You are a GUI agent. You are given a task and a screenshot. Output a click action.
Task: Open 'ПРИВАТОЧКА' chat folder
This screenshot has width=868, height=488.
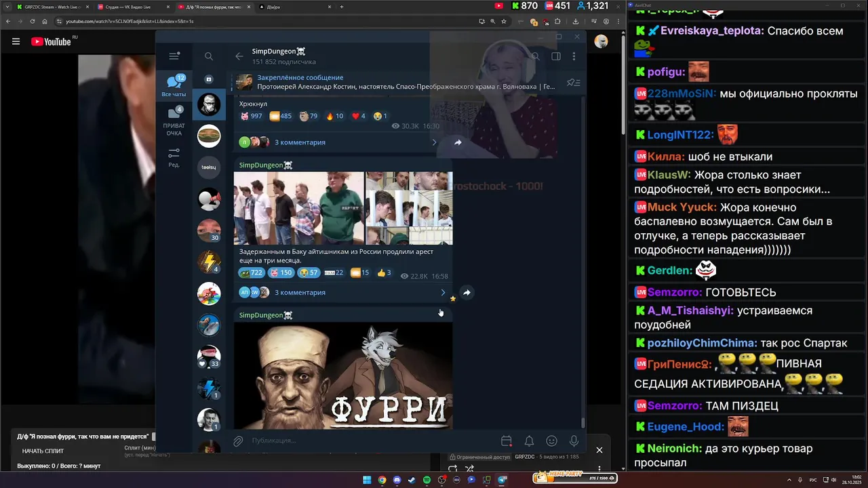[174, 121]
